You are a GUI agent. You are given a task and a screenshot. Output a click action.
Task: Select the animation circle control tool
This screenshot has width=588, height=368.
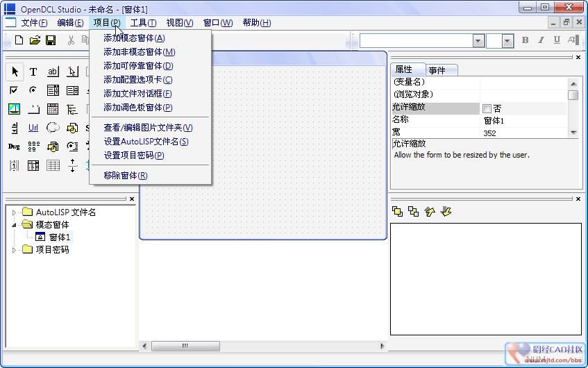(53, 128)
